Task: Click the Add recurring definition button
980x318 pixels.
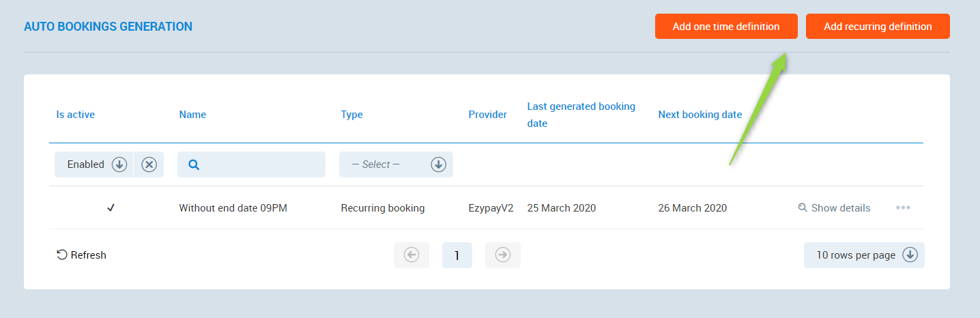Action: [877, 27]
